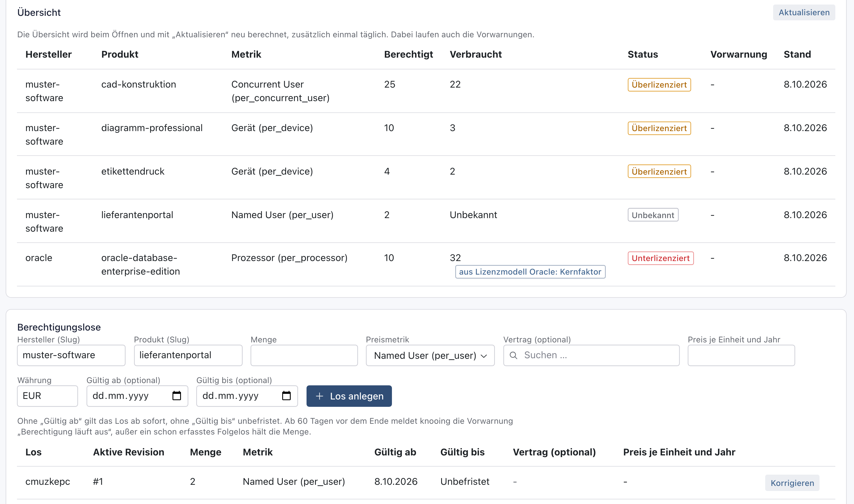
Task: Focus the Produkt (Slug) input field
Action: coord(188,355)
